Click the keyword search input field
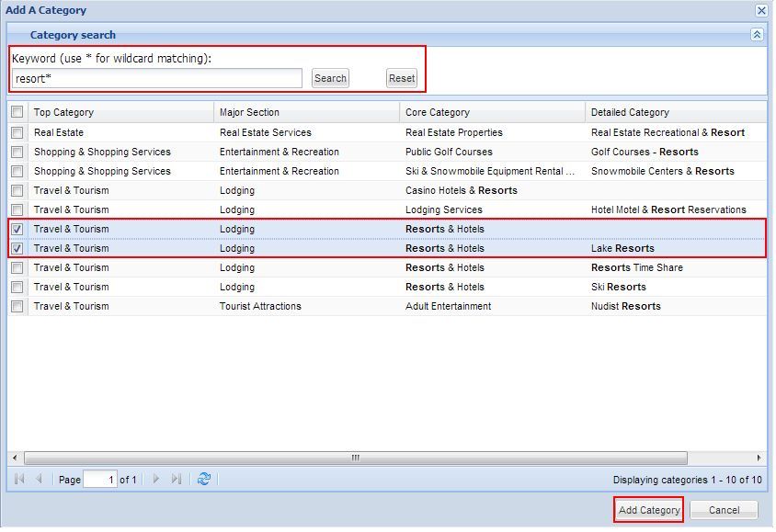Viewport: 776px width, 532px height. [156, 79]
